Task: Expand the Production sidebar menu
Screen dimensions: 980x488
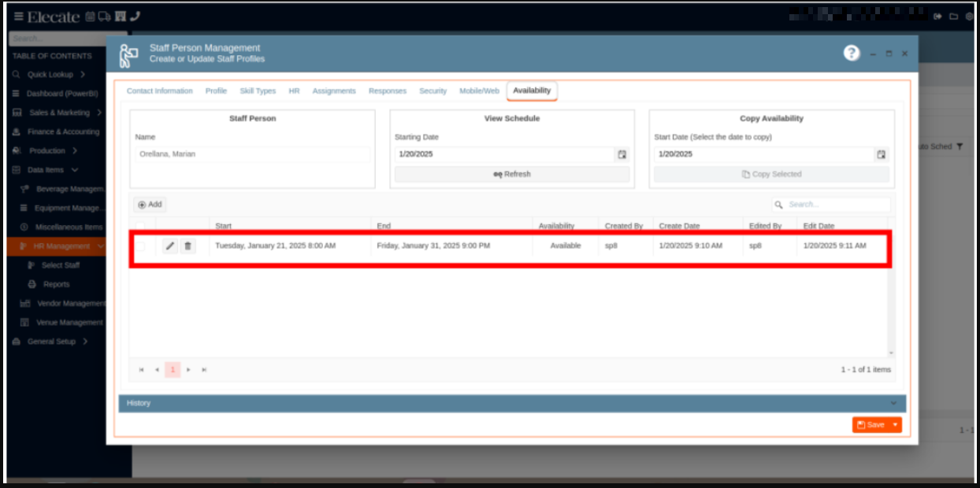Action: click(x=75, y=150)
